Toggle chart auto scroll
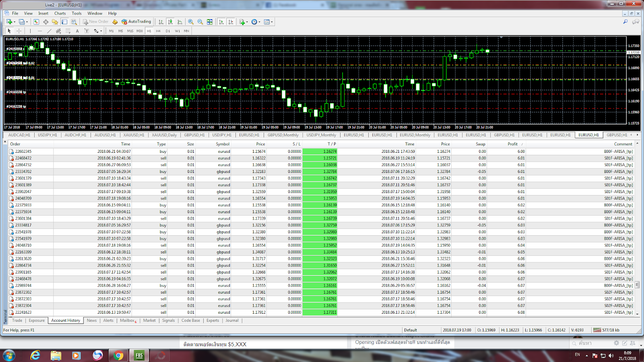The image size is (644, 362). coord(221,22)
